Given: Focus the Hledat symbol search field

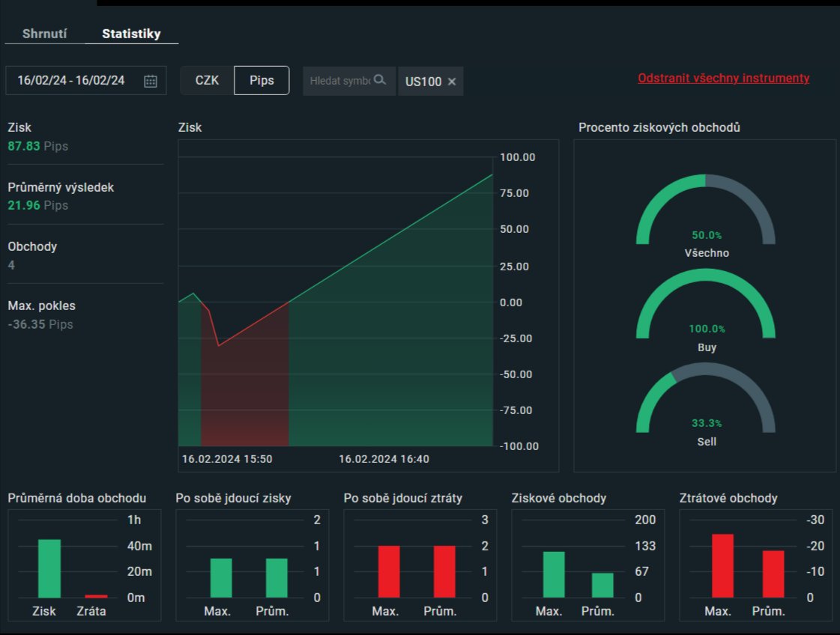Looking at the screenshot, I should [349, 81].
